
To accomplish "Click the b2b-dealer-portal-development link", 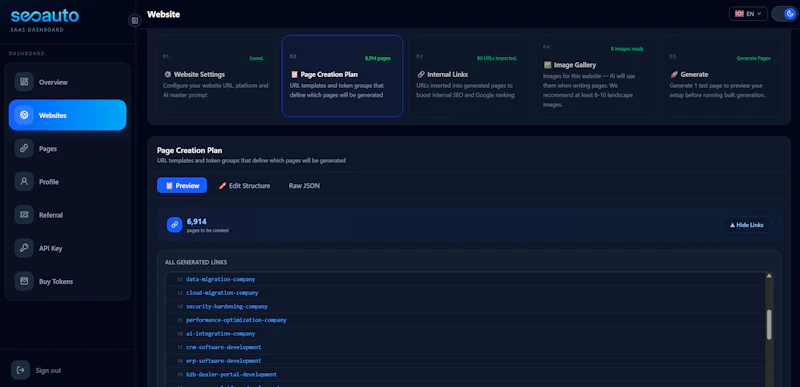I will (231, 374).
